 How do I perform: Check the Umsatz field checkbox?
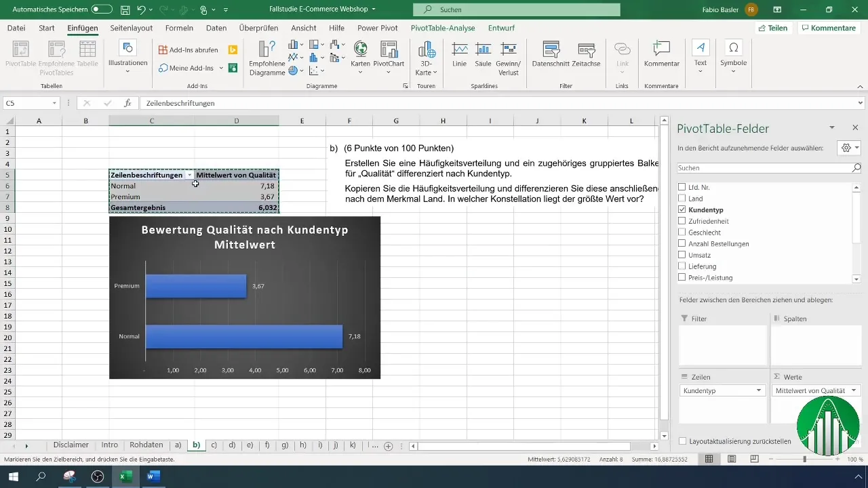pos(682,255)
